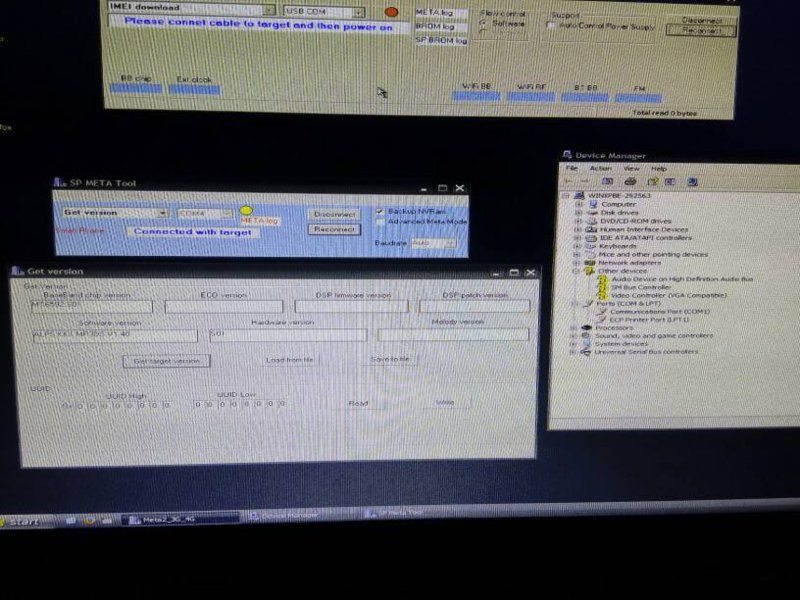Expand the Human Interface Devices node

[x=578, y=229]
